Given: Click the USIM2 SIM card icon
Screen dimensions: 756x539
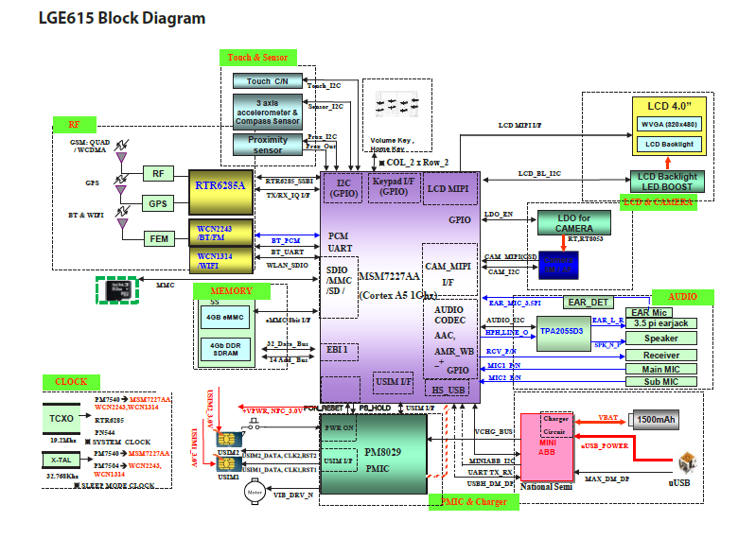Looking at the screenshot, I should tap(229, 439).
